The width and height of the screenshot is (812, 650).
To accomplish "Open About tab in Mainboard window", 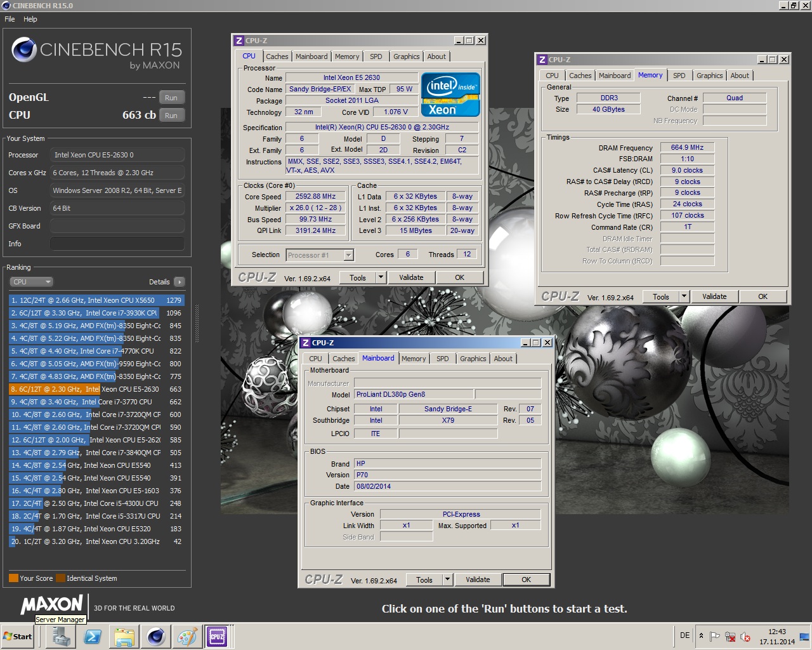I will [x=503, y=359].
